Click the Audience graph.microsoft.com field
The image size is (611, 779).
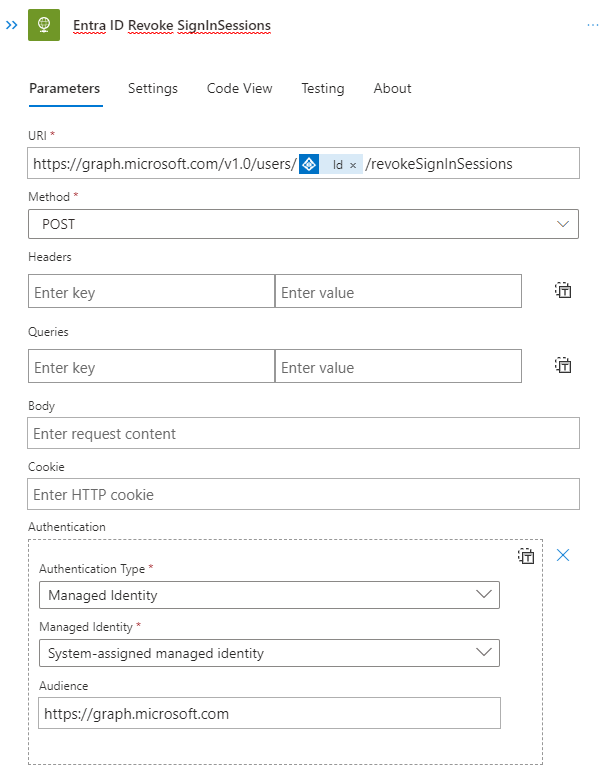click(269, 713)
